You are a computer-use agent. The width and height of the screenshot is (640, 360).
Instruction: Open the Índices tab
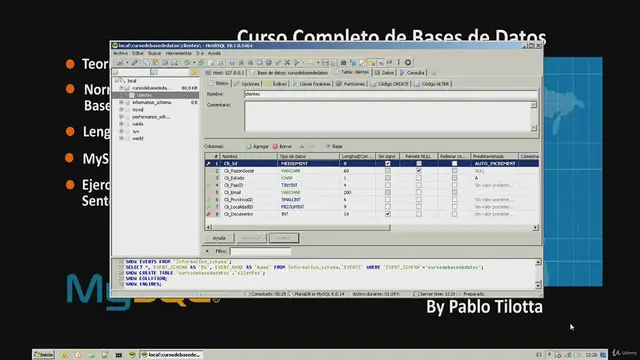pyautogui.click(x=276, y=84)
